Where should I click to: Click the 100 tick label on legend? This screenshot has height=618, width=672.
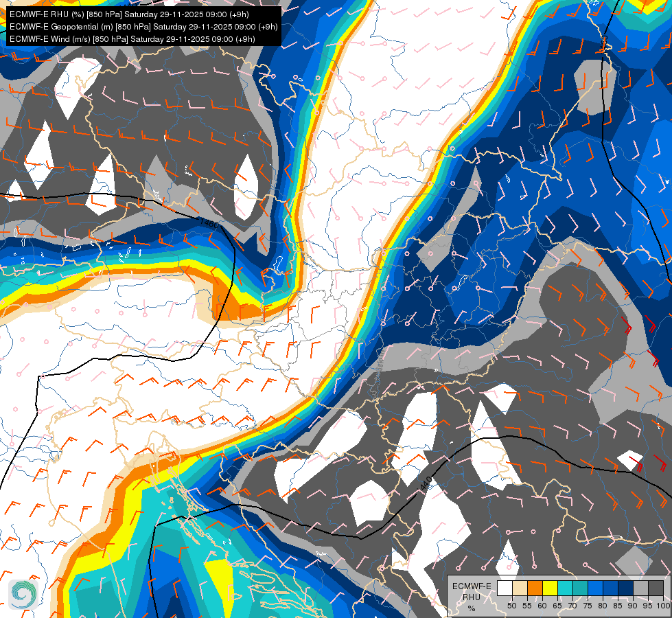(x=663, y=606)
